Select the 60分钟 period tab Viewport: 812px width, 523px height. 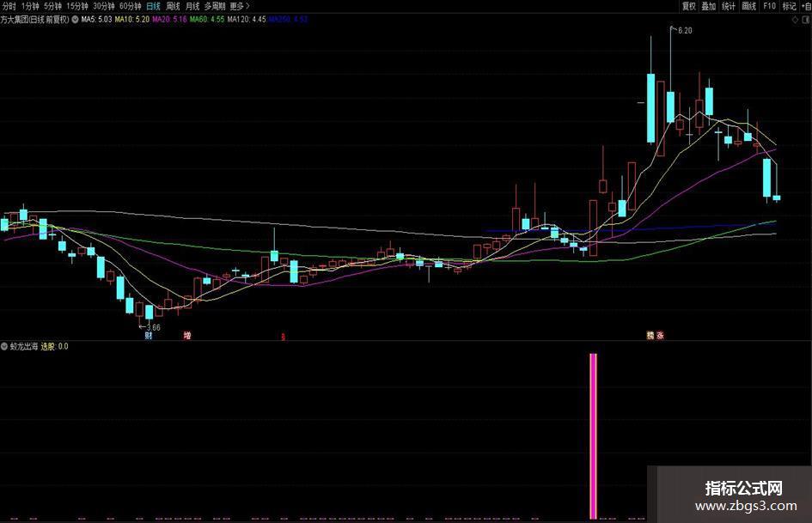[130, 6]
